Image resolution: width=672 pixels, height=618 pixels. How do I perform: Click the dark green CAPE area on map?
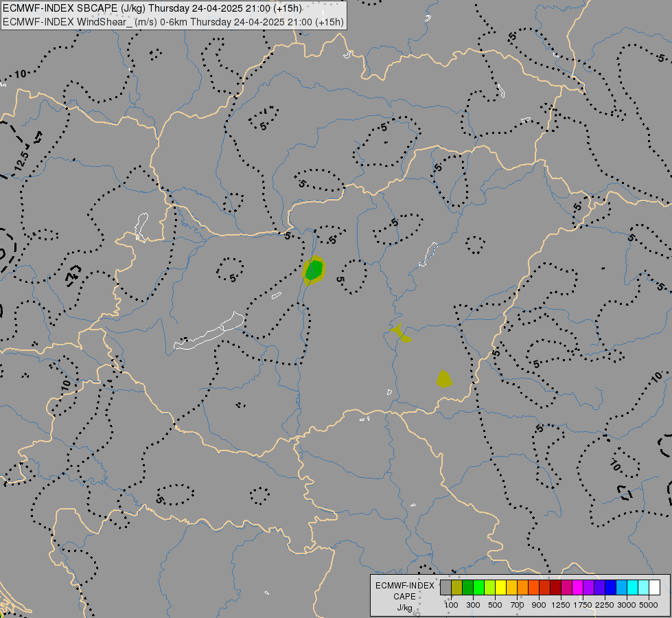pos(314,270)
